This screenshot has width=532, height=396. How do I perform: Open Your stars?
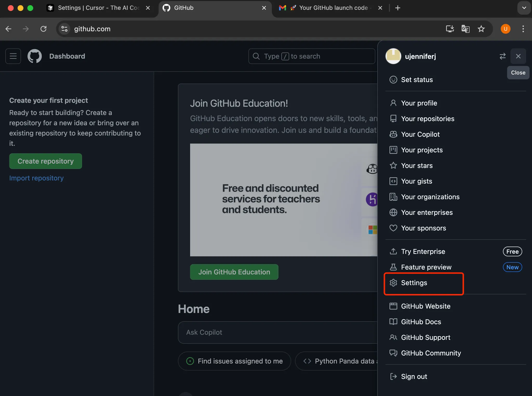[x=456, y=166]
